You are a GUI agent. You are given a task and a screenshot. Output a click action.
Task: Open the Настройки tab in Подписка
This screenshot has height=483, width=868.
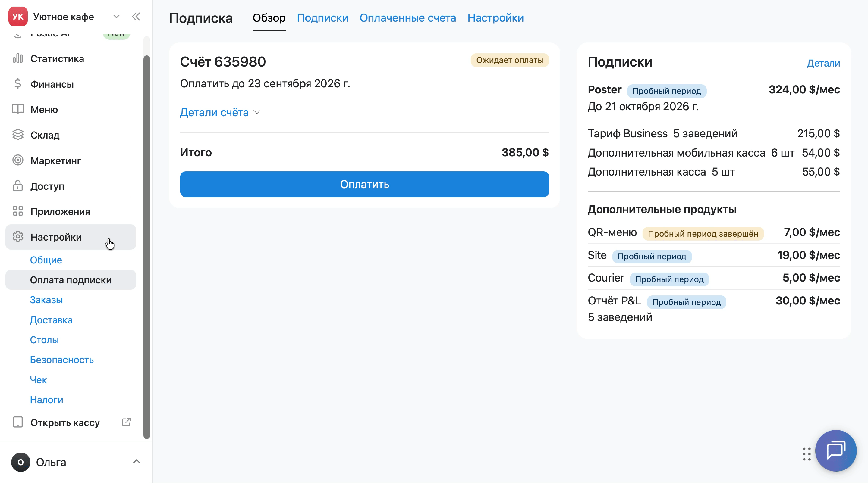(495, 18)
